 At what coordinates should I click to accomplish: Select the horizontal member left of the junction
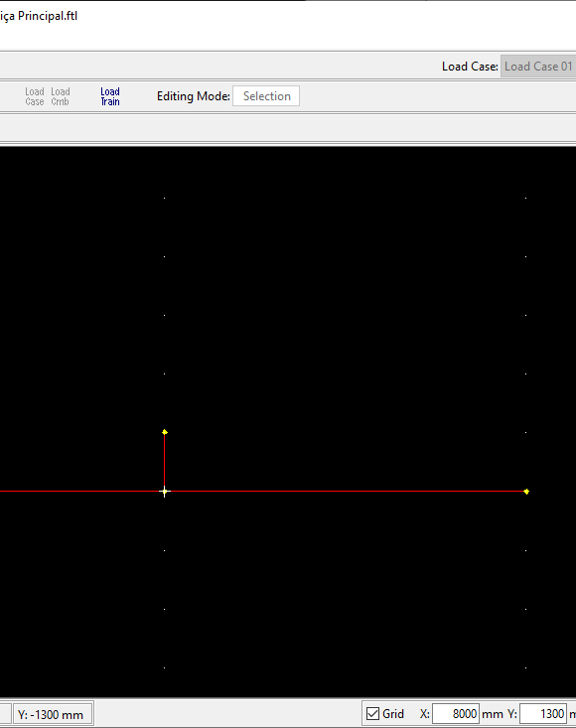click(x=79, y=491)
